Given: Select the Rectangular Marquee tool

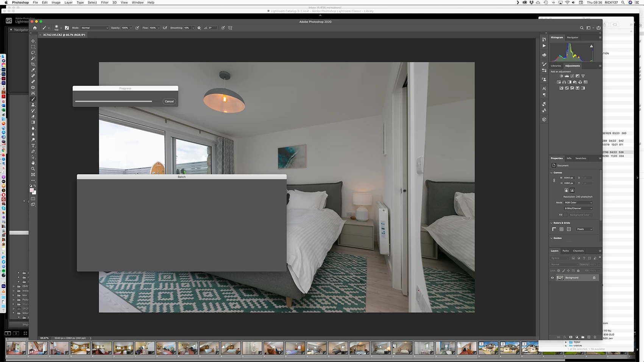Looking at the screenshot, I should click(x=33, y=47).
